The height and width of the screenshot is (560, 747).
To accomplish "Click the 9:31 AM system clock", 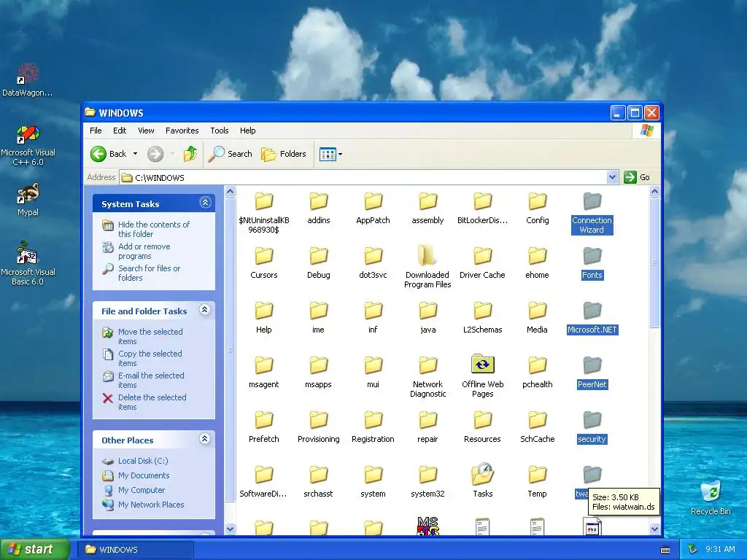I will [720, 549].
